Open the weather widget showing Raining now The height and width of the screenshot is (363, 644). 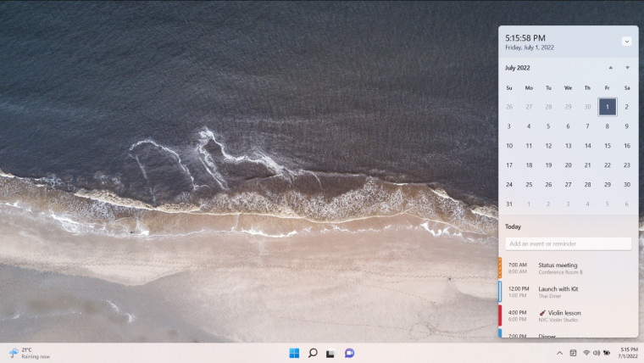click(x=29, y=353)
